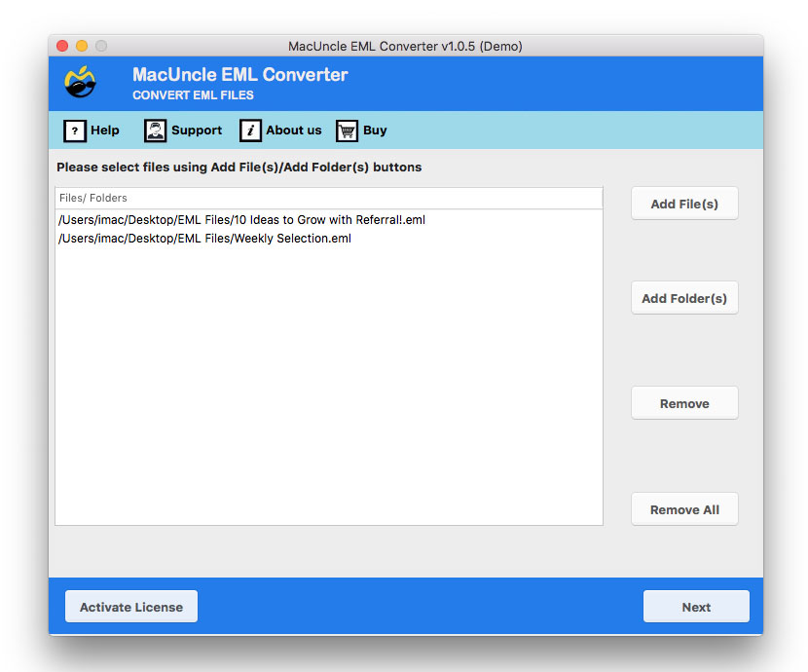808x672 pixels.
Task: Select the '10 Ideas to Grow with Referral!.eml' entry
Action: point(240,219)
